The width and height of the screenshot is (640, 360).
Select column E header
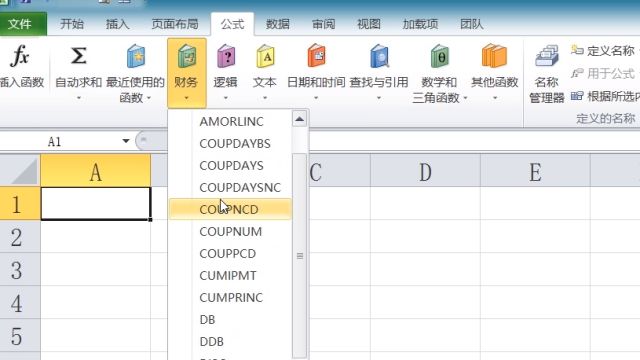click(x=536, y=171)
